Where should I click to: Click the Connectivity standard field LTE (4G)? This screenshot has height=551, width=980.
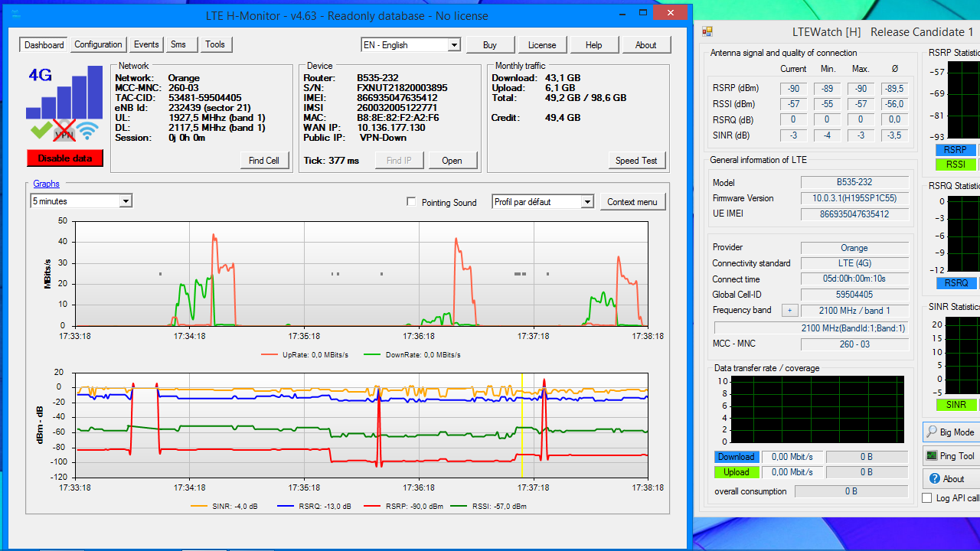tap(854, 263)
